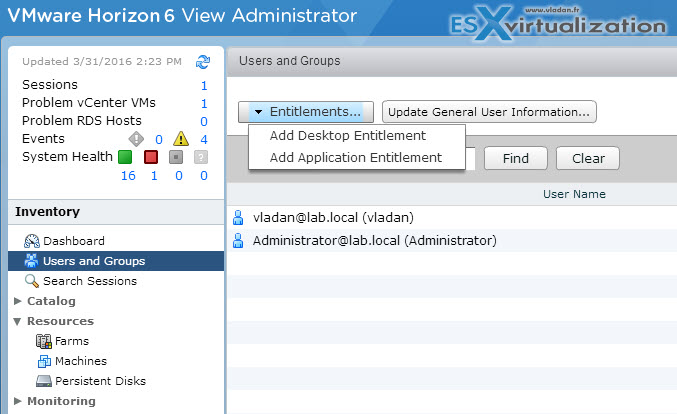Sort by the User Name column header
The width and height of the screenshot is (677, 414).
(574, 194)
